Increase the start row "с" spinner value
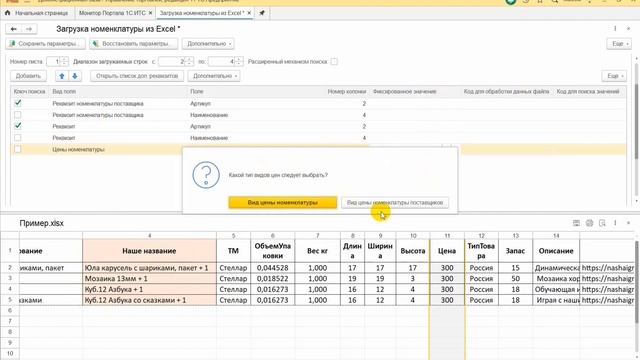The width and height of the screenshot is (640, 360). tap(189, 59)
